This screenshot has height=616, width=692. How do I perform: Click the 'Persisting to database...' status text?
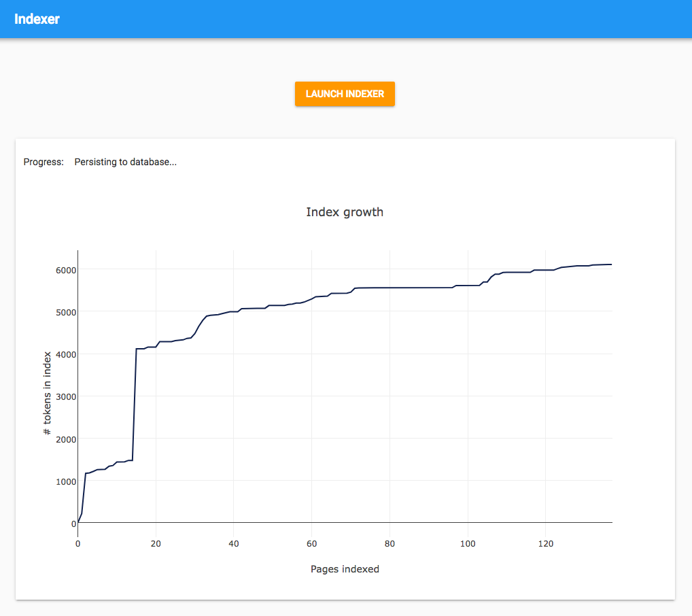click(x=125, y=162)
